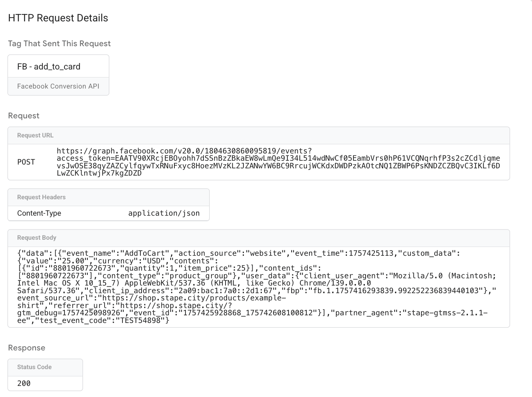Click the Request Headers panel header
This screenshot has width=532, height=397.
click(x=41, y=197)
